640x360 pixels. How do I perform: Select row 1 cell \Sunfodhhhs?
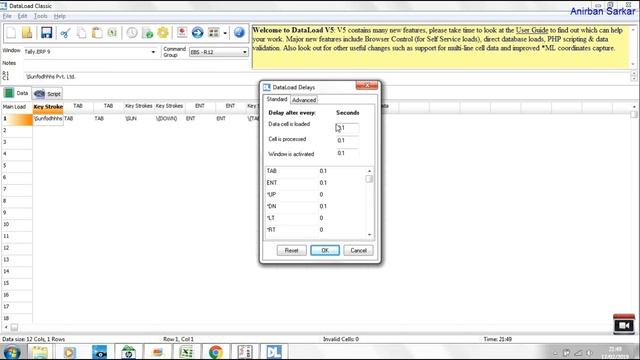point(48,119)
